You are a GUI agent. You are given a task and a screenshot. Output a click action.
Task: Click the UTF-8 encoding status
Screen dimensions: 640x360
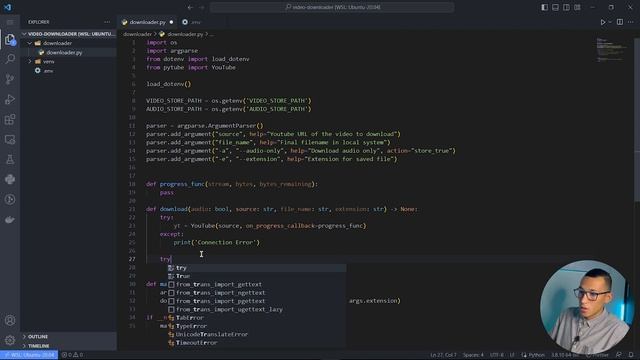[497, 355]
